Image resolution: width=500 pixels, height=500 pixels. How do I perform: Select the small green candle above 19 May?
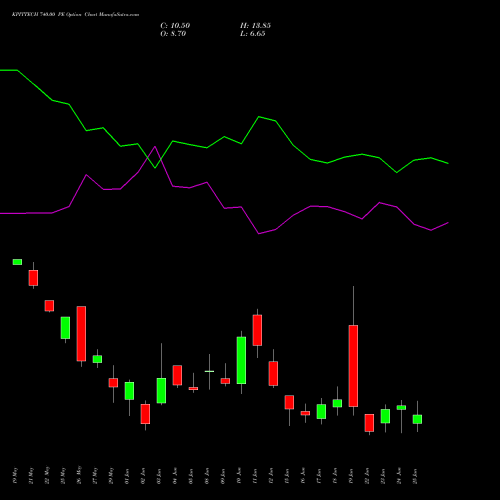(x=17, y=262)
